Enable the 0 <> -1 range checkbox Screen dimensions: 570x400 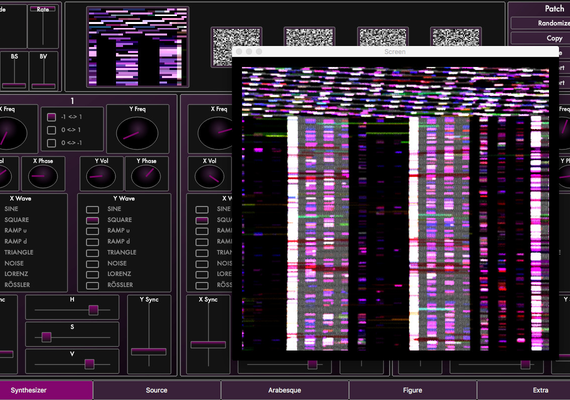coord(52,143)
